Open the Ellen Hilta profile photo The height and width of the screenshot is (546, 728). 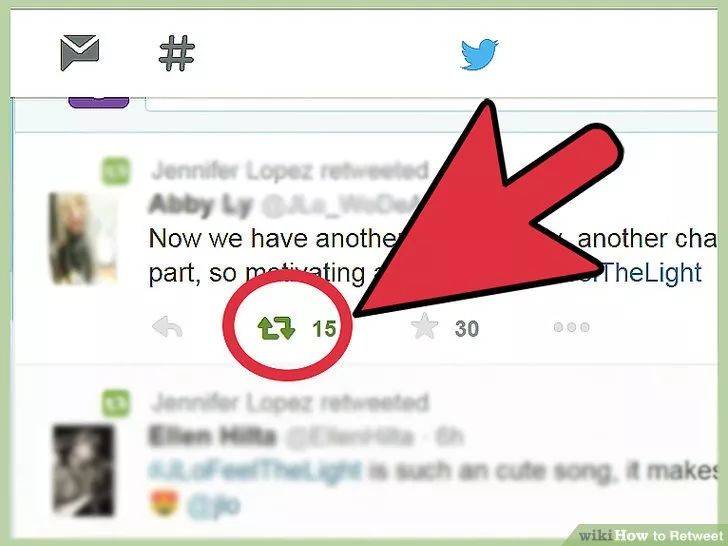click(84, 470)
